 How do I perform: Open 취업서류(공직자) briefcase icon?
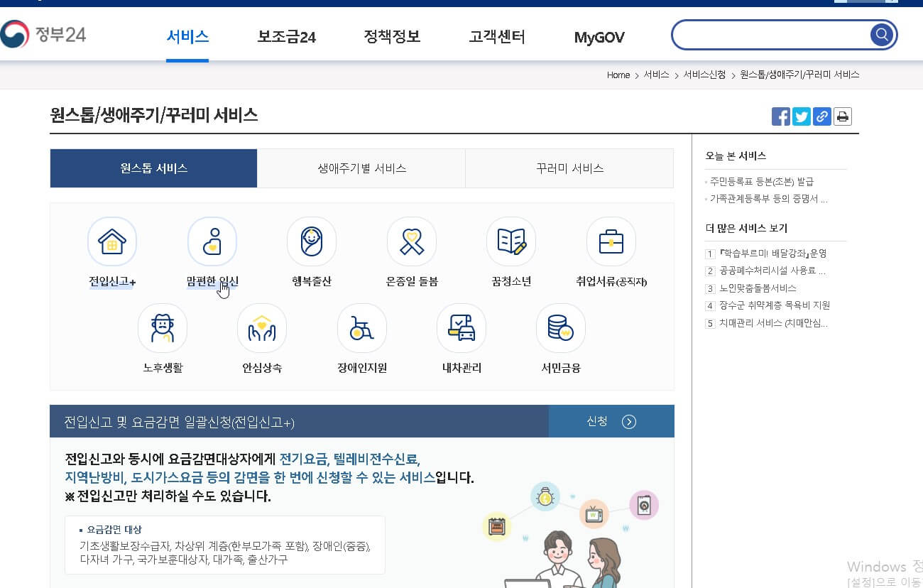(611, 241)
